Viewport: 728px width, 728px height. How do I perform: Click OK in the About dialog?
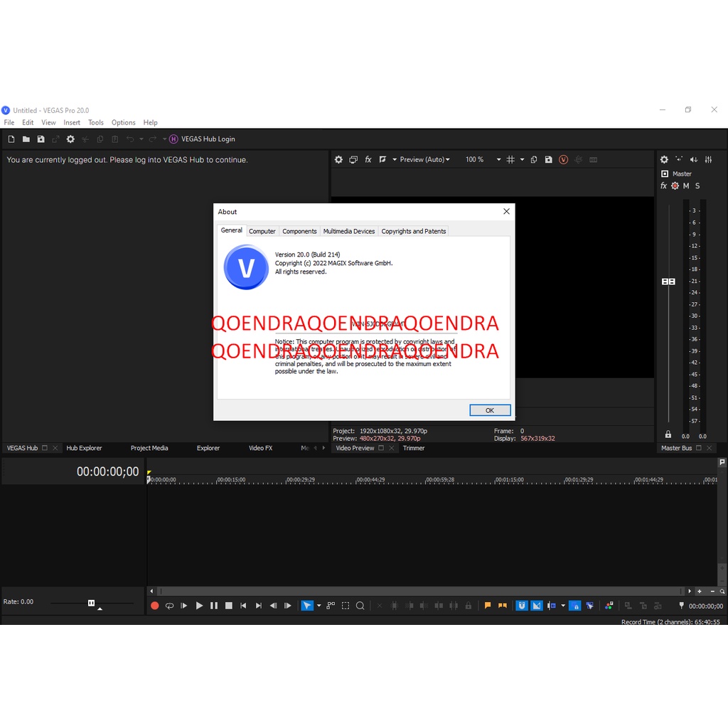(490, 410)
